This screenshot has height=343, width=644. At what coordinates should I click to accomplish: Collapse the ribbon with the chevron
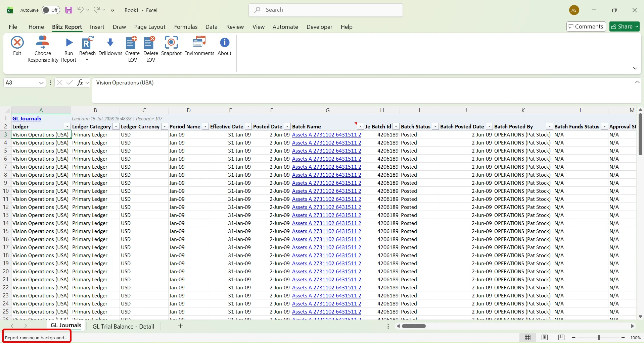click(x=635, y=68)
